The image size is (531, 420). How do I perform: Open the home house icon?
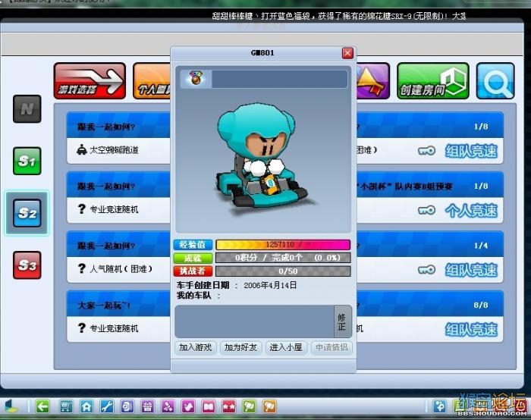pyautogui.click(x=86, y=406)
